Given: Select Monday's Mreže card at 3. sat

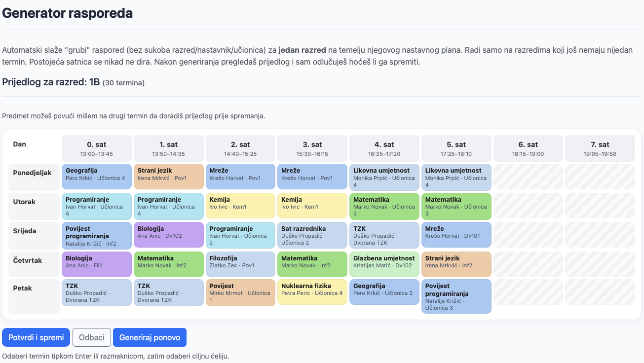Looking at the screenshot, I should [x=312, y=177].
